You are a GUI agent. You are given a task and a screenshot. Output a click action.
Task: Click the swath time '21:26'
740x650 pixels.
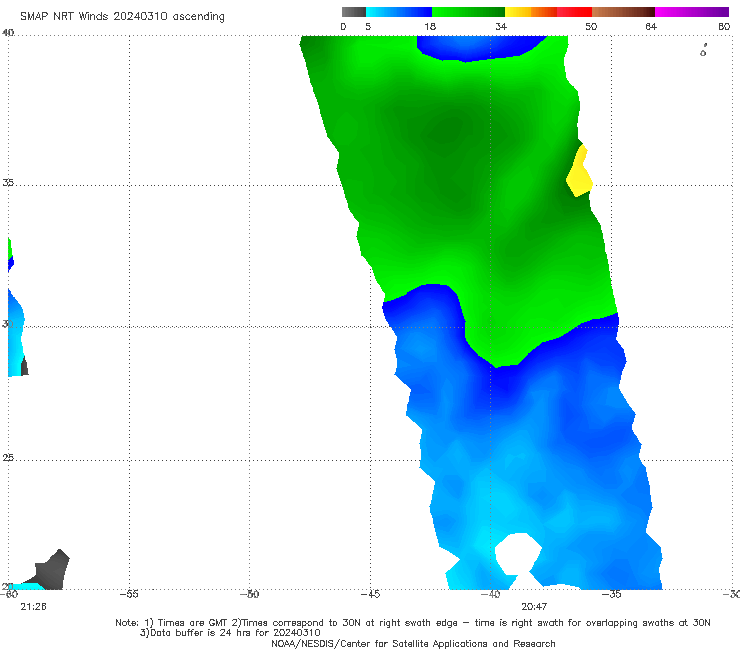tap(34, 607)
